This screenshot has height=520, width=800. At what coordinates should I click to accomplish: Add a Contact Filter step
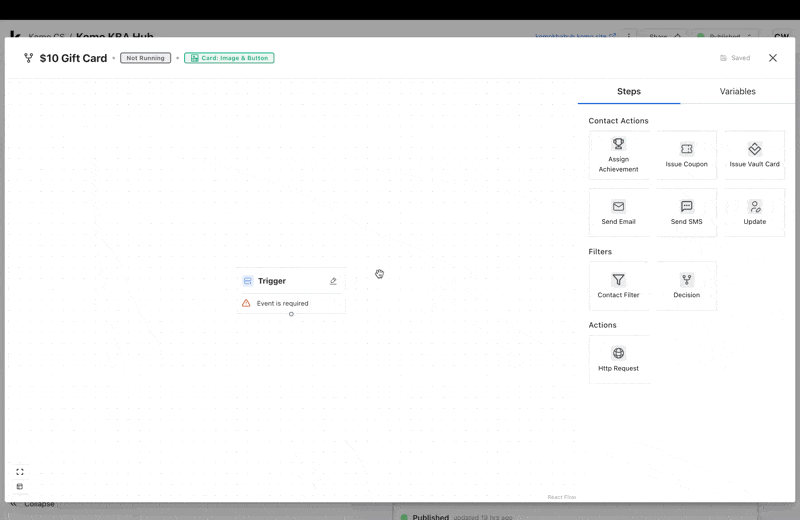(618, 286)
